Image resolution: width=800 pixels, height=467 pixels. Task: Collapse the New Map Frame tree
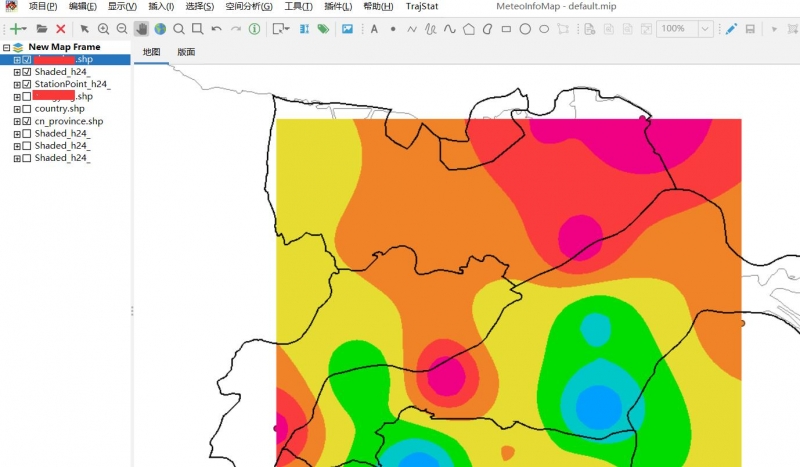click(6, 47)
